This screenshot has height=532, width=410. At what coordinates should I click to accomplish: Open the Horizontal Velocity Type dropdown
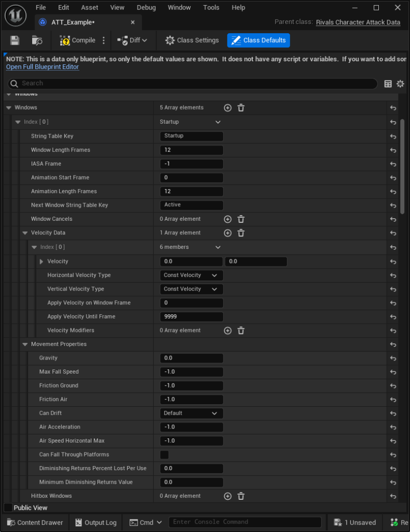click(192, 275)
